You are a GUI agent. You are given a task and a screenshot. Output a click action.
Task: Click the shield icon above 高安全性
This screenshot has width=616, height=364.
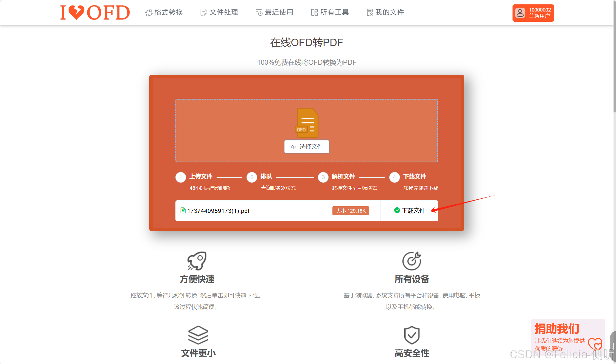pos(412,335)
